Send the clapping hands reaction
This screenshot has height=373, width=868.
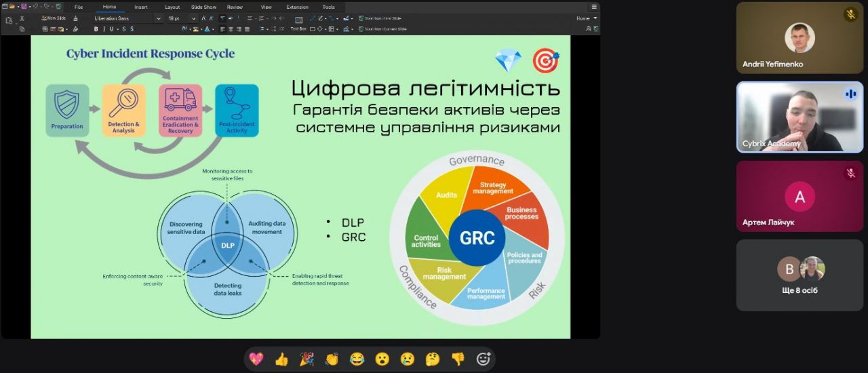pyautogui.click(x=332, y=359)
